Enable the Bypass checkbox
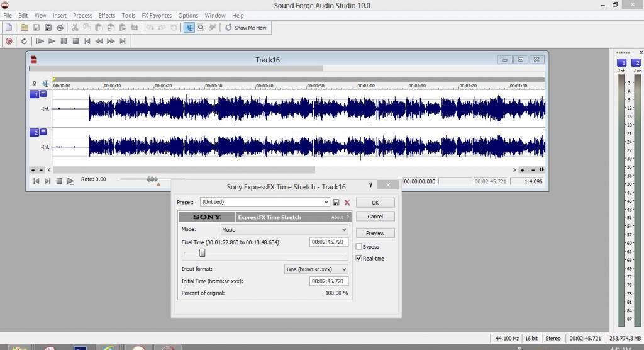The width and height of the screenshot is (644, 350). tap(359, 247)
